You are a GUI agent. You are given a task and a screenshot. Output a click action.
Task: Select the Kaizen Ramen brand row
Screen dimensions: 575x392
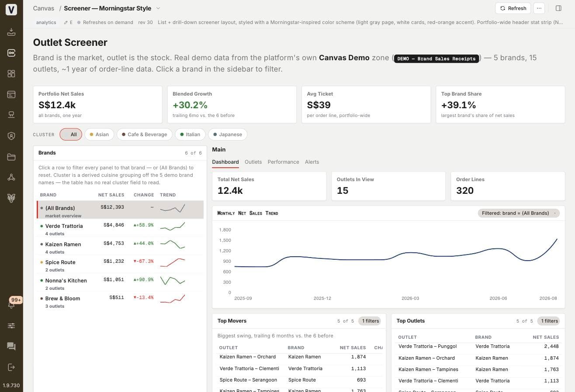(x=120, y=246)
